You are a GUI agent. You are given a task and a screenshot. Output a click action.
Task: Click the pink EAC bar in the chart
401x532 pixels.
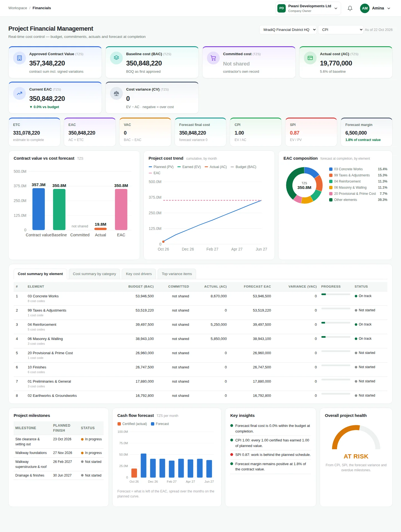tap(121, 210)
